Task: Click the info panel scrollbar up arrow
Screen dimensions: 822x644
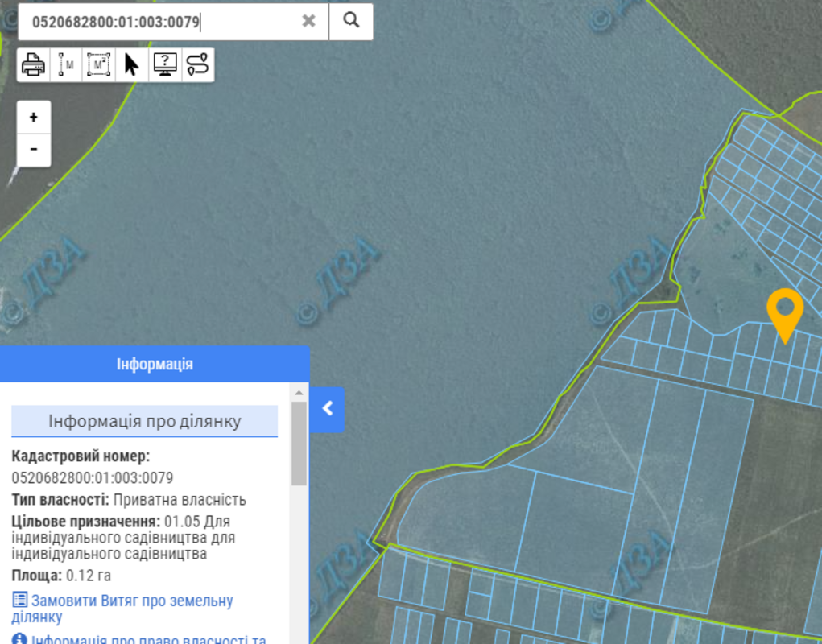Action: click(299, 393)
